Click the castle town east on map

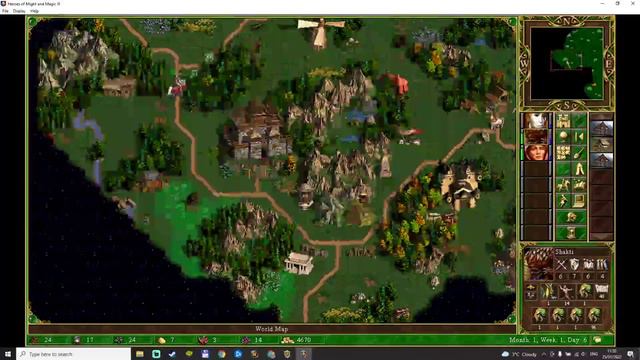460,186
